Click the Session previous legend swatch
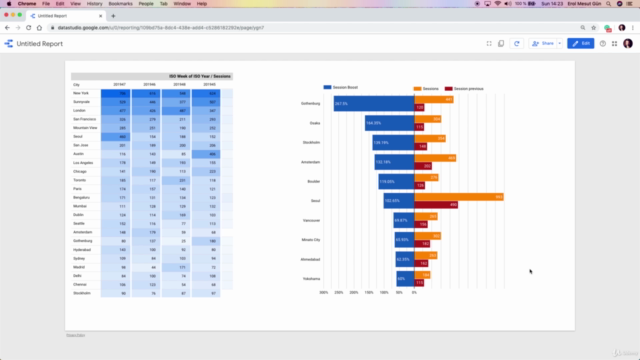 tap(449, 89)
